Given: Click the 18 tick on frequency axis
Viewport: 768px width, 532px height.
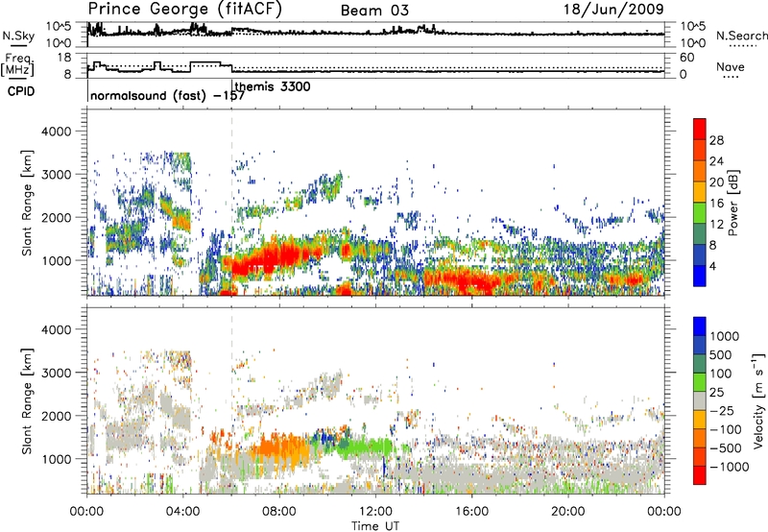Looking at the screenshot, I should click(x=64, y=58).
